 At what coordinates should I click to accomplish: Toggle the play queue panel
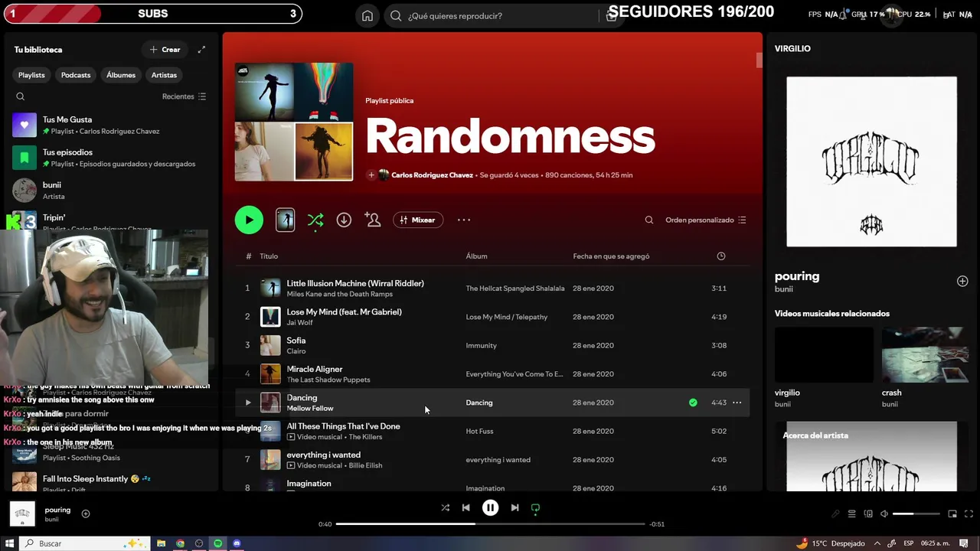pos(851,514)
